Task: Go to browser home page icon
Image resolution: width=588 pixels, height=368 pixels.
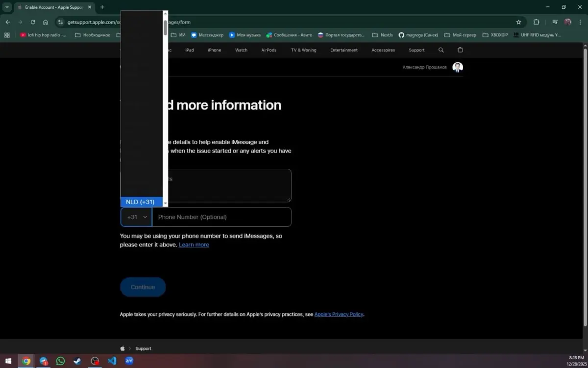Action: coord(46,22)
